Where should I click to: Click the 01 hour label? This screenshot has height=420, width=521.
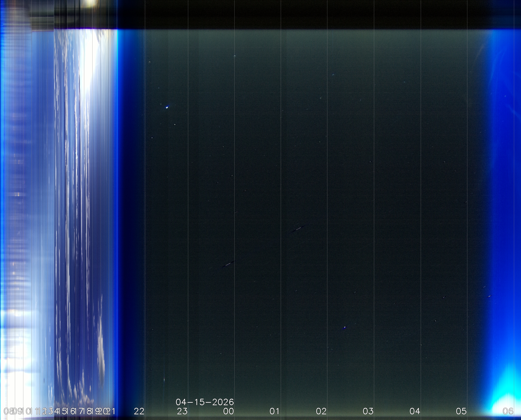tap(275, 411)
